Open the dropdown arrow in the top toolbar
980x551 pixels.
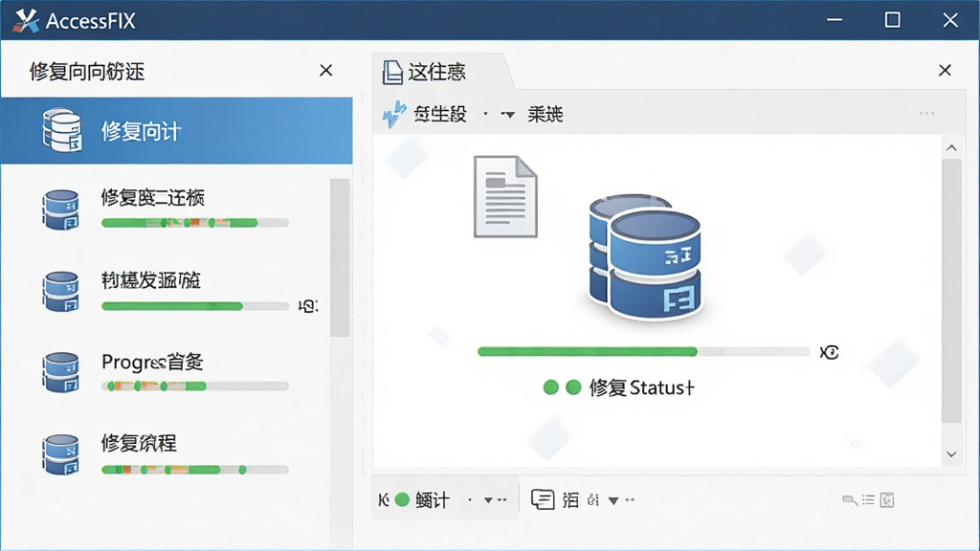(x=508, y=115)
